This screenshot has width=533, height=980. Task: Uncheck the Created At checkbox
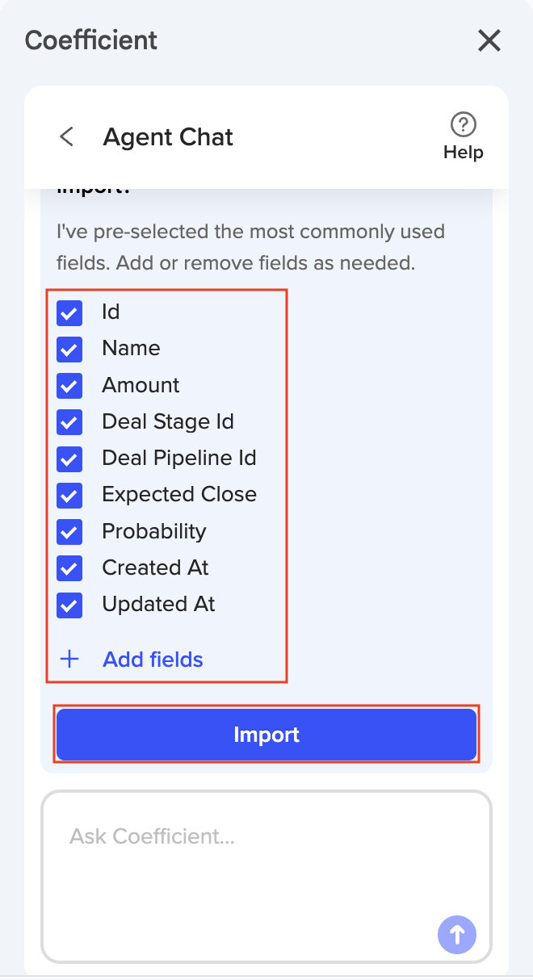[69, 568]
